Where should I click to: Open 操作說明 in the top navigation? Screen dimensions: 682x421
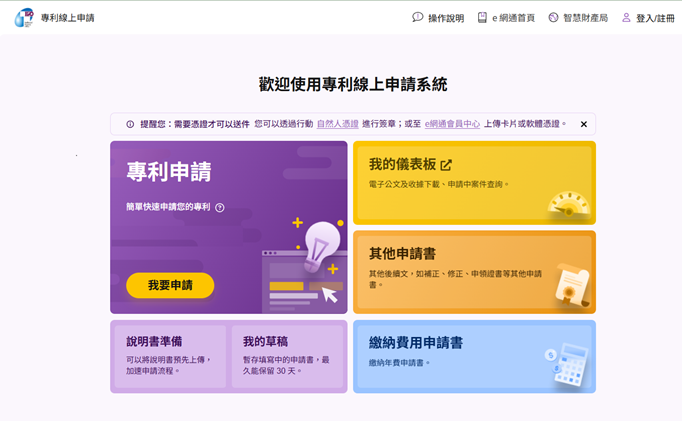tap(445, 18)
